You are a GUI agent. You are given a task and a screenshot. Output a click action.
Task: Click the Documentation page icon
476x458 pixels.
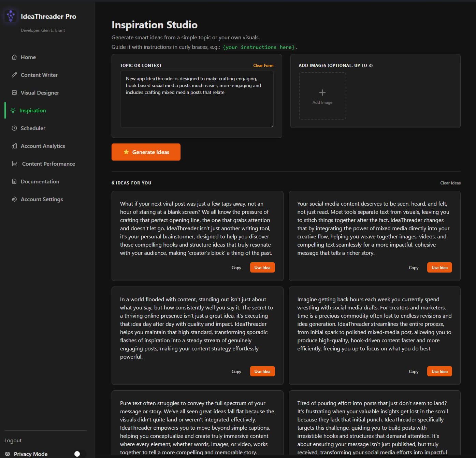coord(14,181)
